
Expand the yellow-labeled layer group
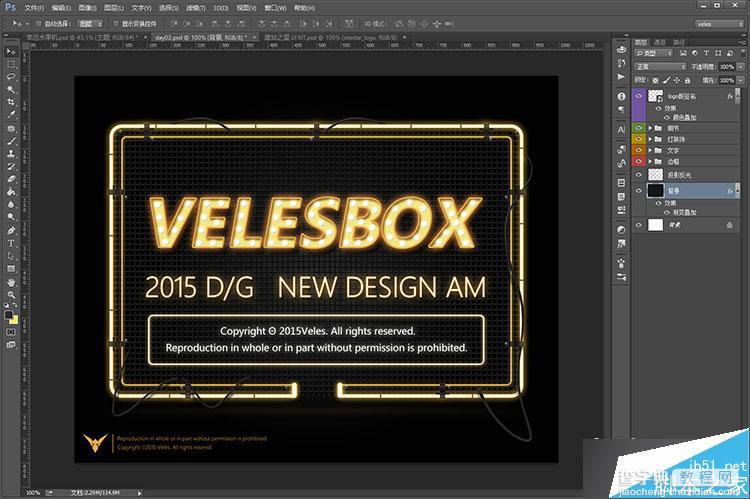[x=650, y=139]
